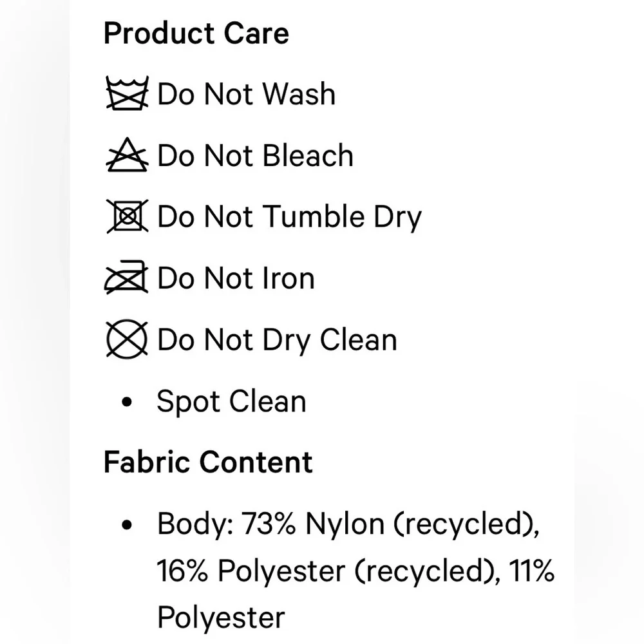Viewport: 644px width, 644px height.
Task: Click the last line reading Polyester
Action: point(221,617)
